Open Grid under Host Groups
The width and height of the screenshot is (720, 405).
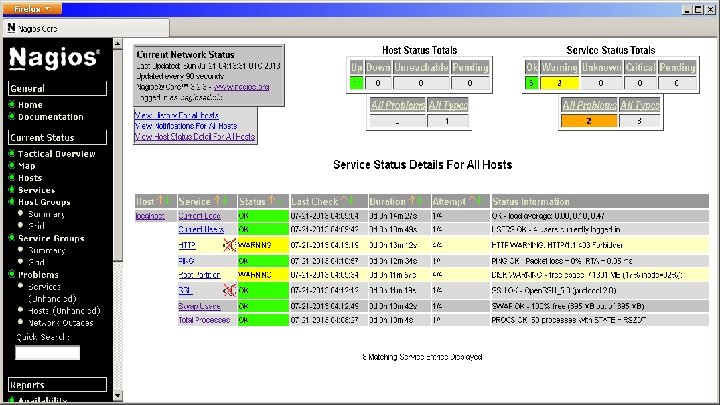tap(36, 225)
